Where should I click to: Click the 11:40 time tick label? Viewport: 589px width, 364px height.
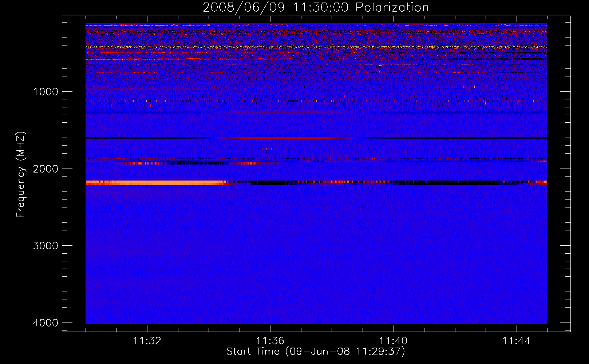(x=394, y=341)
